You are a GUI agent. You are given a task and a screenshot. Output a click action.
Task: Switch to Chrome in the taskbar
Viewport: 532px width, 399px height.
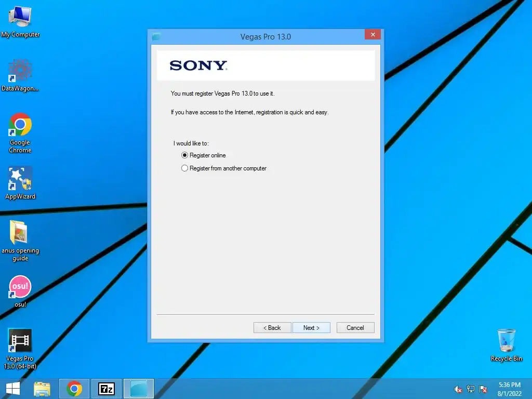pyautogui.click(x=74, y=389)
